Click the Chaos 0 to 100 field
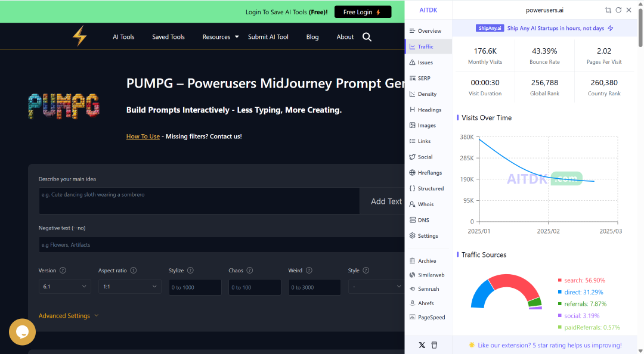644x354 pixels. pos(255,287)
